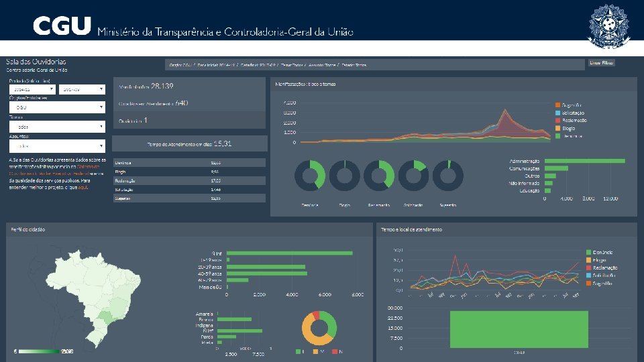Click the Manifestações value 28.139
The width and height of the screenshot is (644, 362).
coord(162,86)
